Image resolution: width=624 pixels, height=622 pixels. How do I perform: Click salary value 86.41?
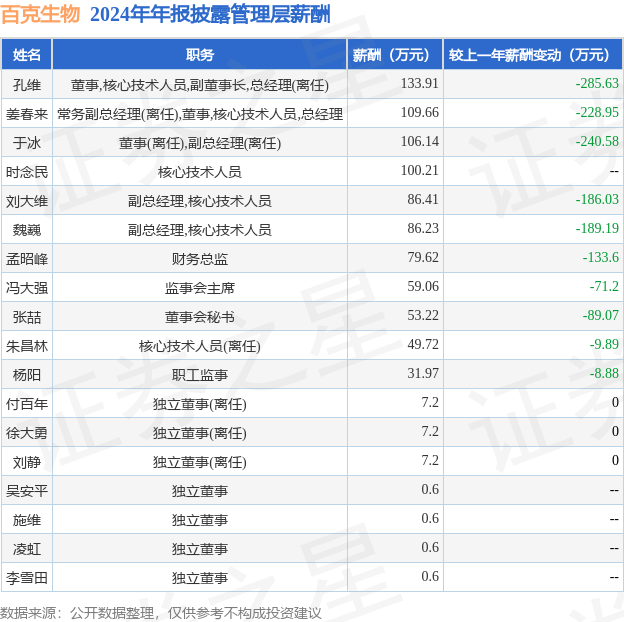[423, 199]
